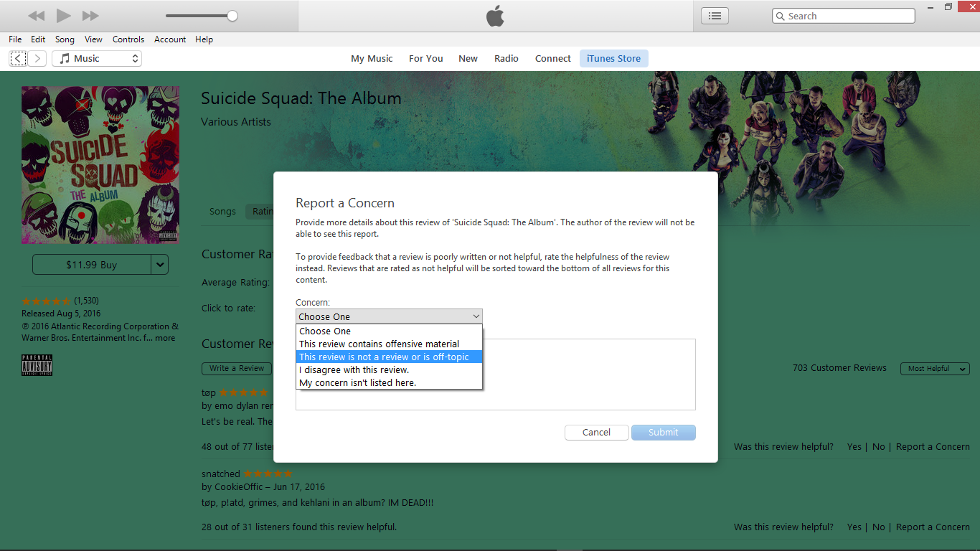
Task: Click the Write a Review button
Action: click(x=237, y=368)
